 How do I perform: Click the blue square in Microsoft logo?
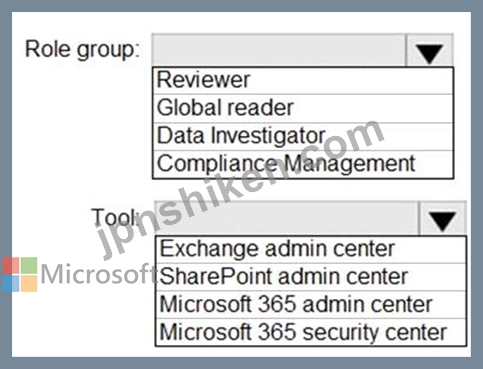[11, 283]
